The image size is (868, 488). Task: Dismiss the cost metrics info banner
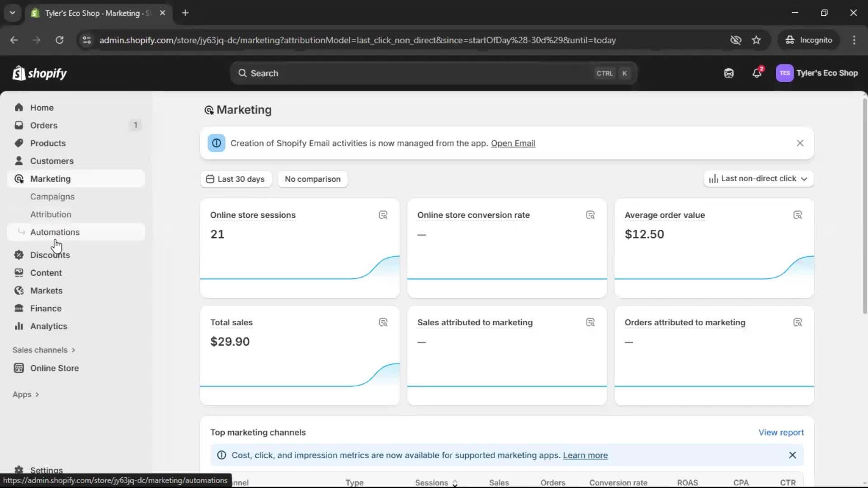point(792,455)
